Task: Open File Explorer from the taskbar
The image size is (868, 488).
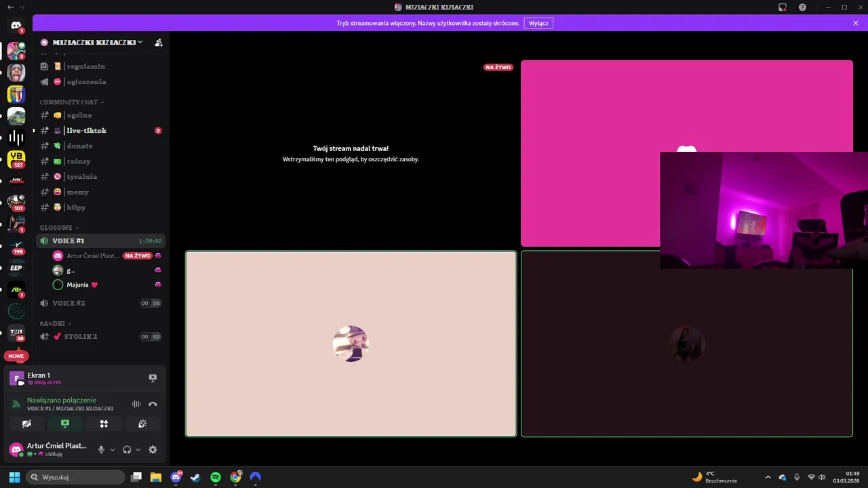Action: (156, 477)
